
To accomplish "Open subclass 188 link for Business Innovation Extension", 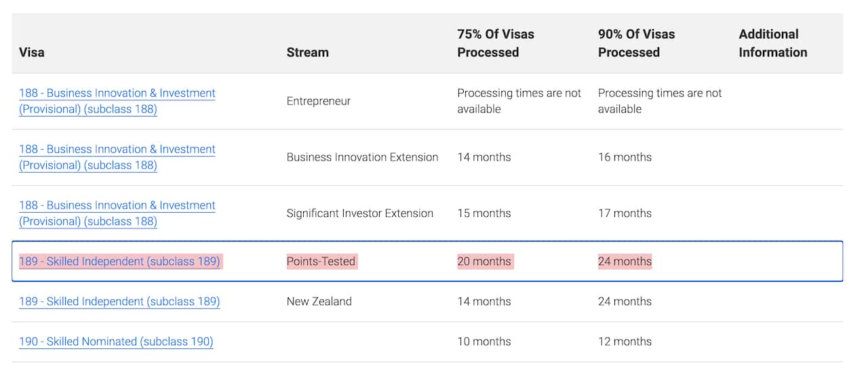I will [x=117, y=157].
